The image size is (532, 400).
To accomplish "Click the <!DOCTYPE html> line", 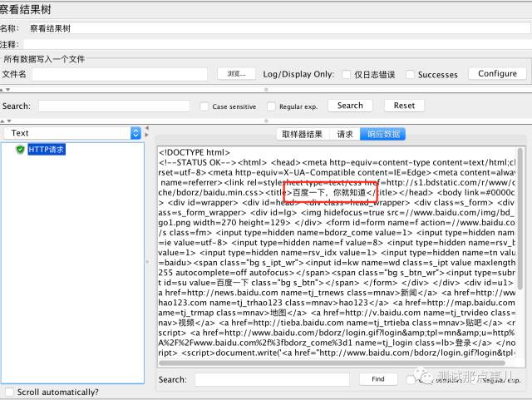I will pyautogui.click(x=195, y=152).
